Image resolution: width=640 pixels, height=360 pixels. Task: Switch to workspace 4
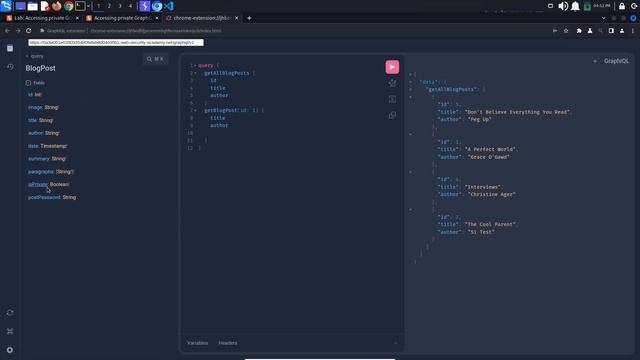pos(131,6)
